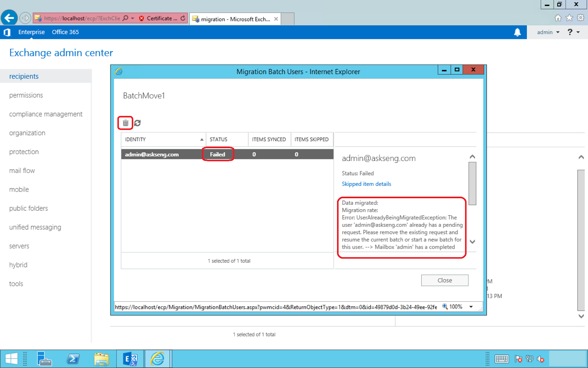Open Windows PowerShell from the taskbar

(x=73, y=358)
